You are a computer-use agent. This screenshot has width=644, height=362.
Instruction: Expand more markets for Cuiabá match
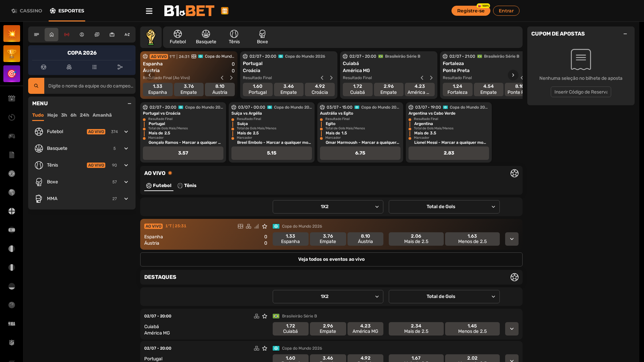tap(512, 329)
